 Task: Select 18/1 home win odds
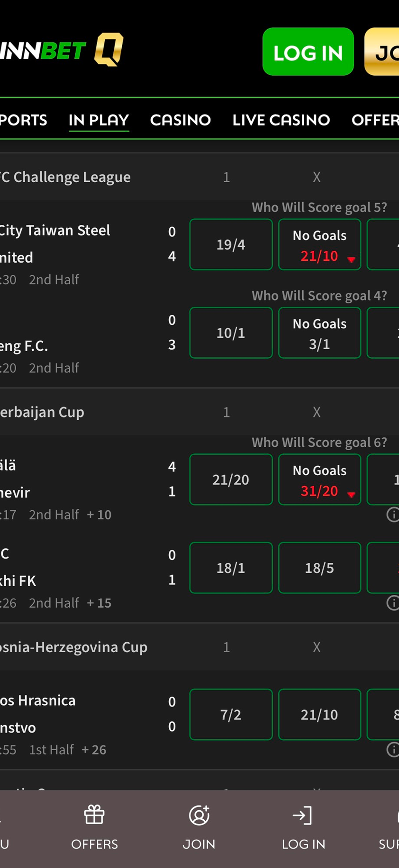coord(231,567)
